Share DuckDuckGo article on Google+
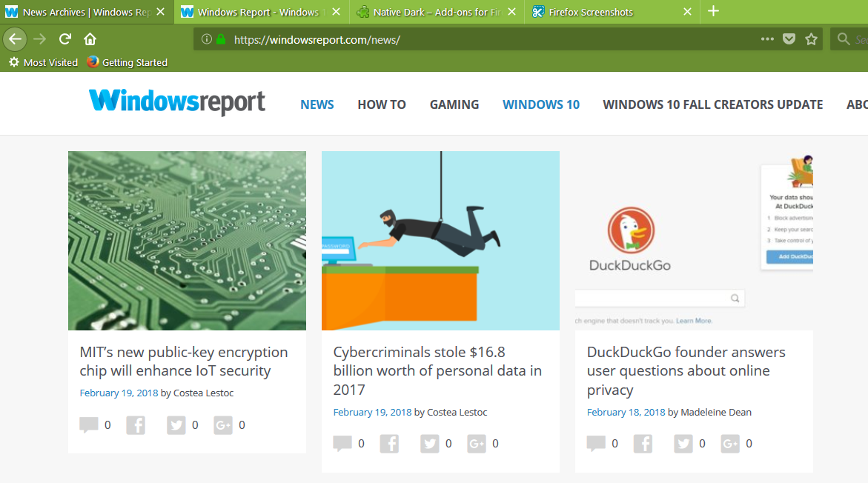The height and width of the screenshot is (483, 868). pos(730,444)
